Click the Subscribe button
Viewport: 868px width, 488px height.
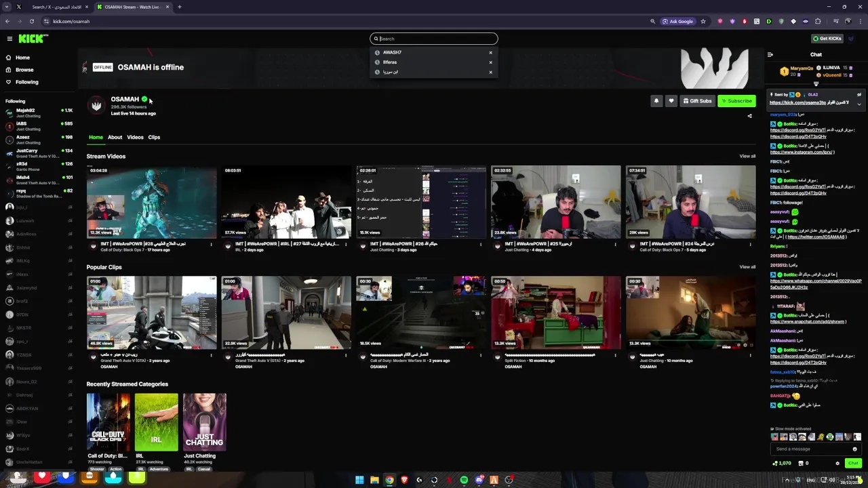point(736,101)
